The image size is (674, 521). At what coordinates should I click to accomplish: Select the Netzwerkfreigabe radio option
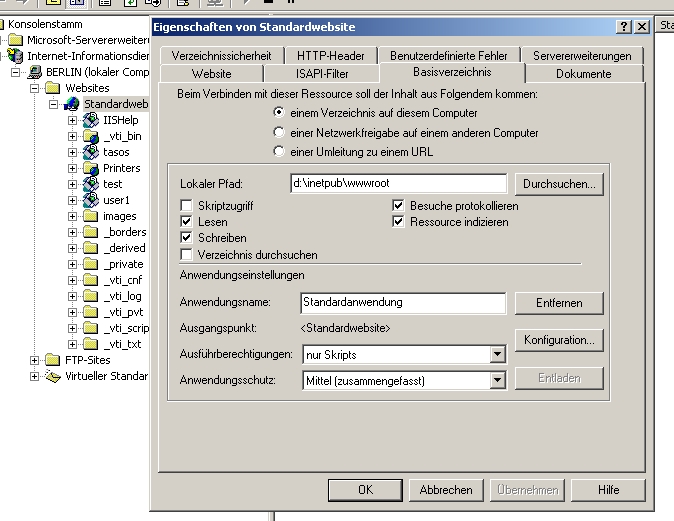tap(279, 133)
